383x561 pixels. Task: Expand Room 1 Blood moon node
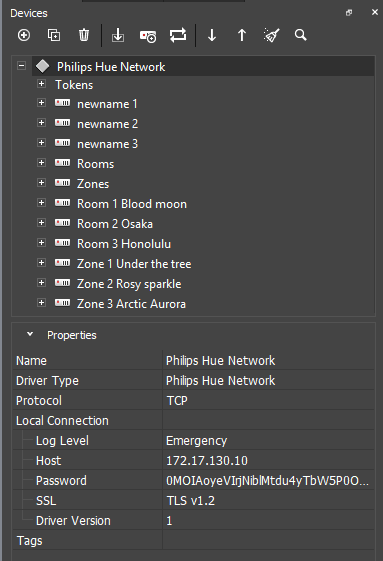point(42,203)
